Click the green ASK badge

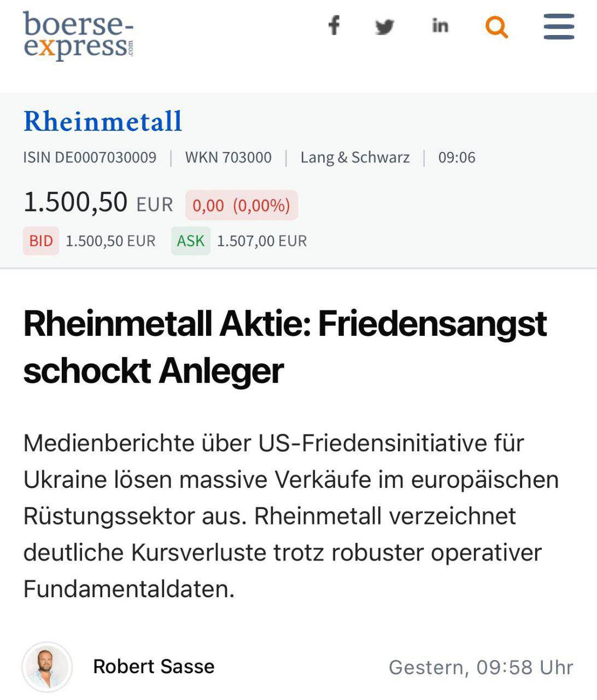pos(190,241)
